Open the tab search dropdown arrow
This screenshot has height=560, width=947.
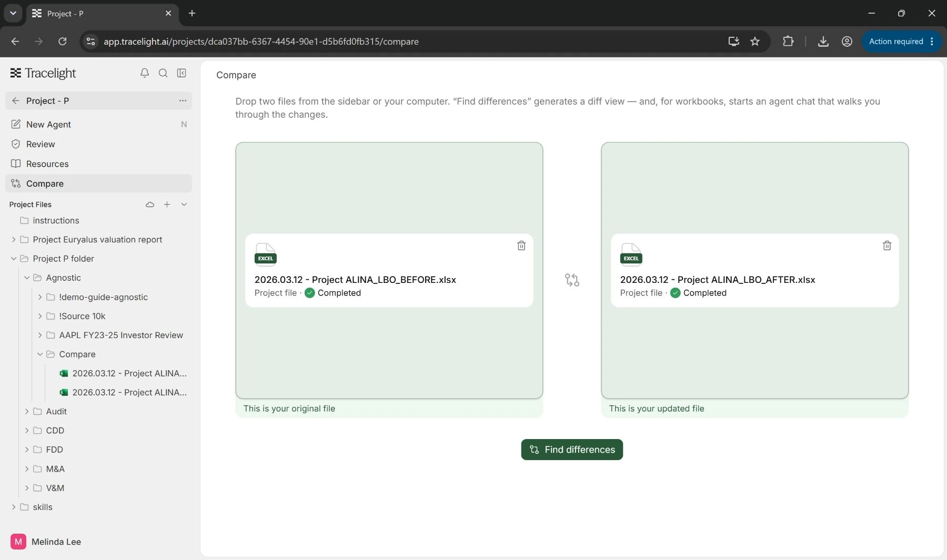[13, 13]
